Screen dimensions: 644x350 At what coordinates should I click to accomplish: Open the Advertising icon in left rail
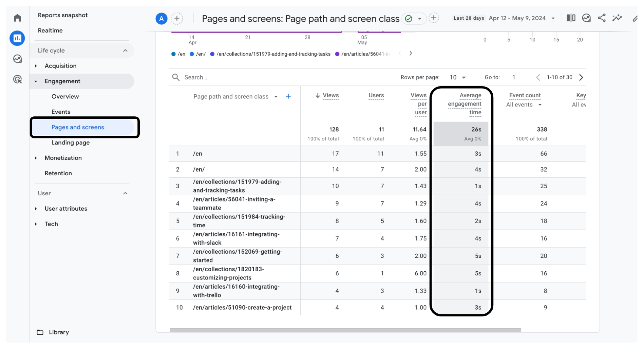[17, 79]
